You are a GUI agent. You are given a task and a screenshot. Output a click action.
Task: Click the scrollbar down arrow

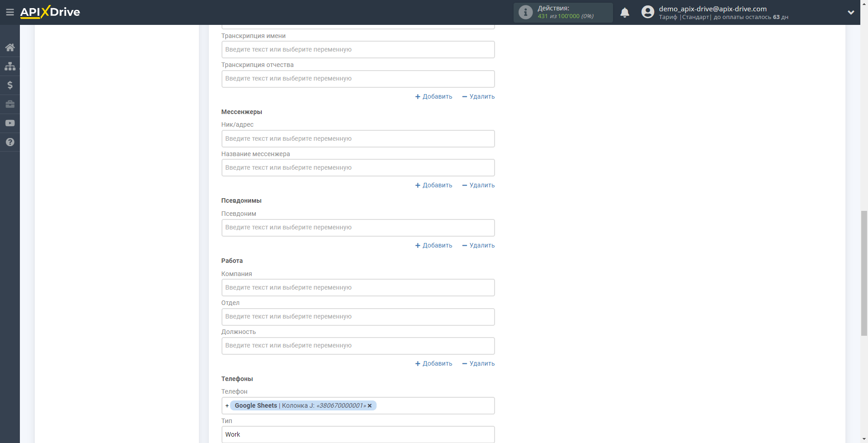(x=864, y=439)
